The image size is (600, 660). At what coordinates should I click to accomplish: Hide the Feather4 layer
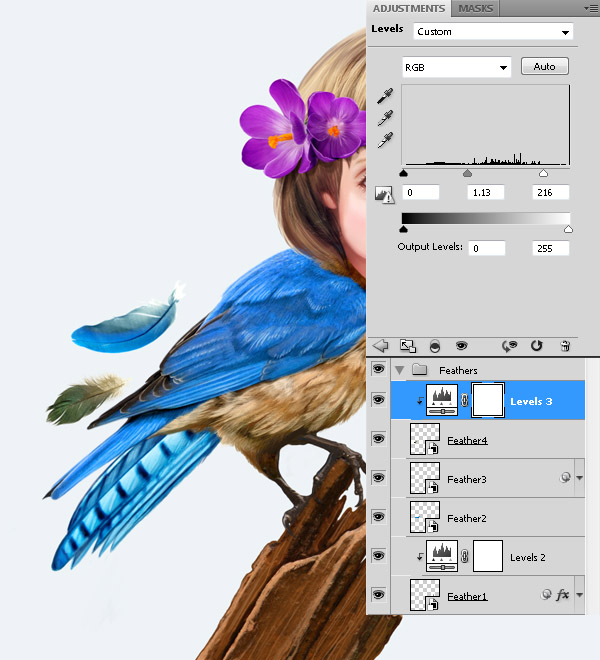click(379, 439)
